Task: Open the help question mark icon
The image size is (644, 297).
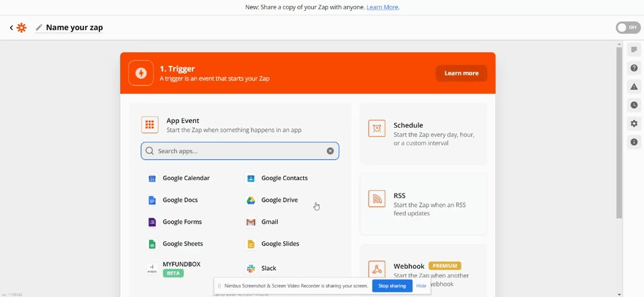Action: pyautogui.click(x=634, y=68)
